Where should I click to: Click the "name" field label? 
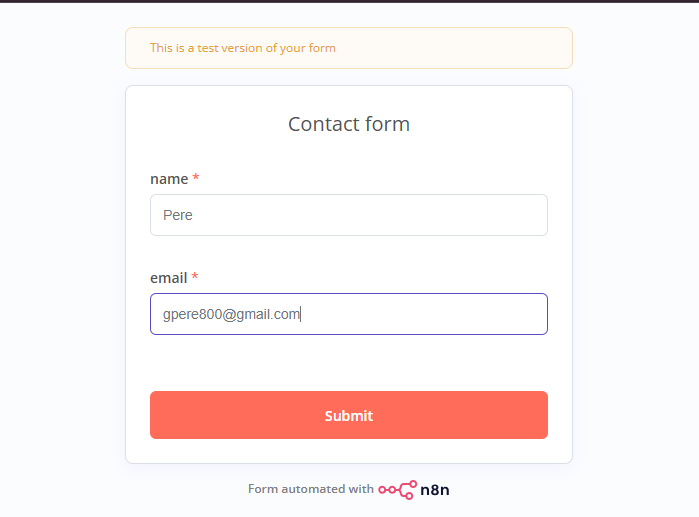(169, 179)
